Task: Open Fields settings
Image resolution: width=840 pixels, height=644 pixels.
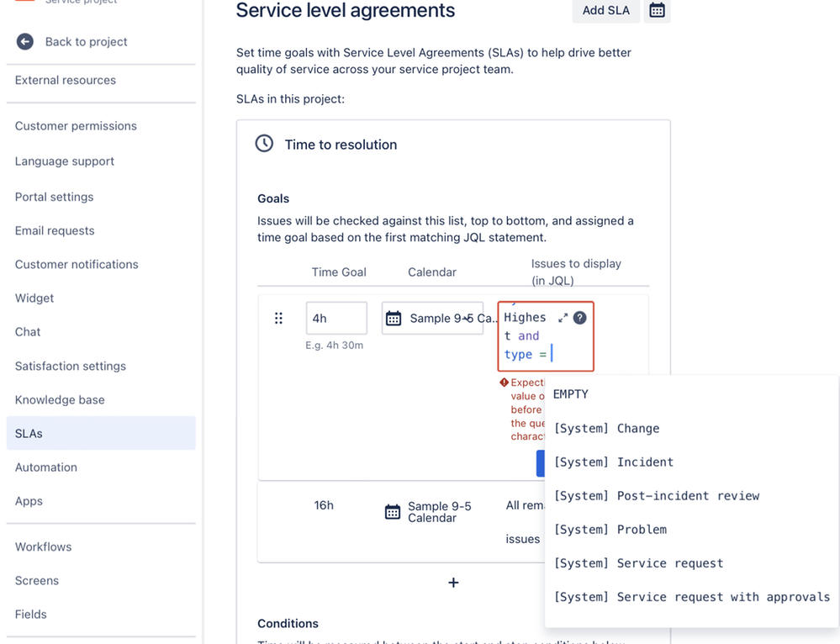Action: tap(31, 614)
